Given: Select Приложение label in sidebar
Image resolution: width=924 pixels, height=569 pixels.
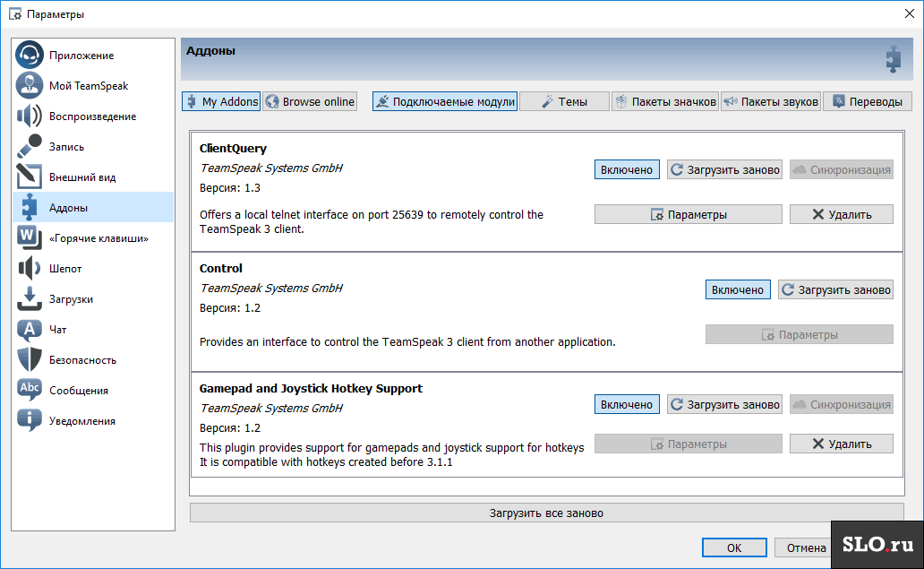Looking at the screenshot, I should click(x=81, y=56).
